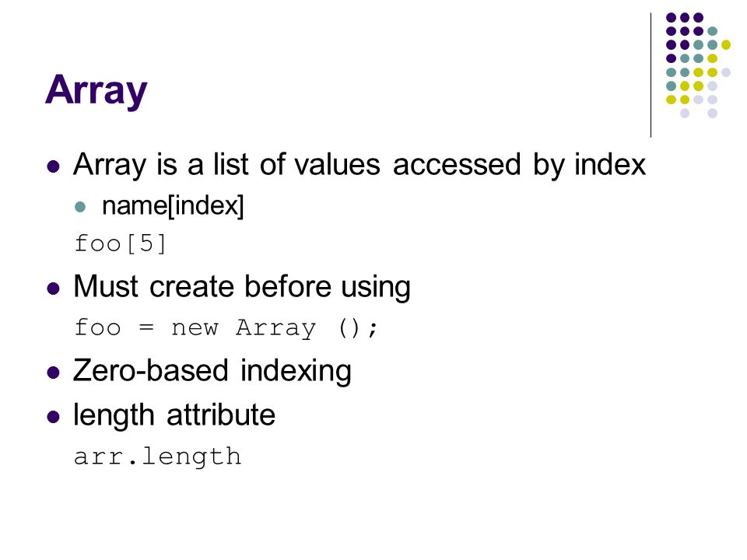Screen dimensions: 747x560
Task: Select the 'Array is a list of values' line
Action: pyautogui.click(x=359, y=165)
